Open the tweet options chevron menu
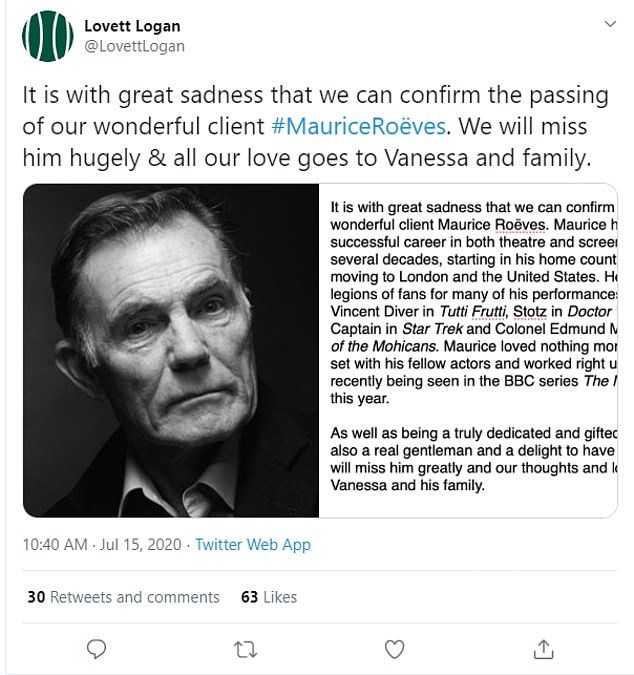 tap(609, 25)
